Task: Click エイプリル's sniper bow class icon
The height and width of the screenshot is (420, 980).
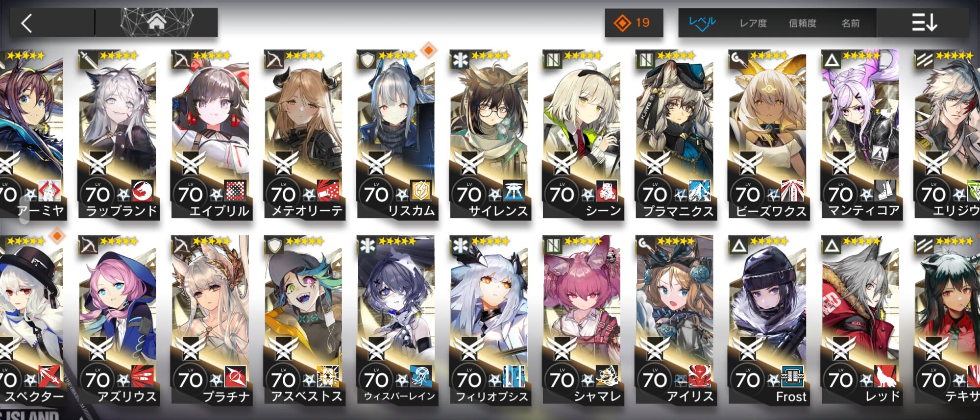Action: click(181, 60)
